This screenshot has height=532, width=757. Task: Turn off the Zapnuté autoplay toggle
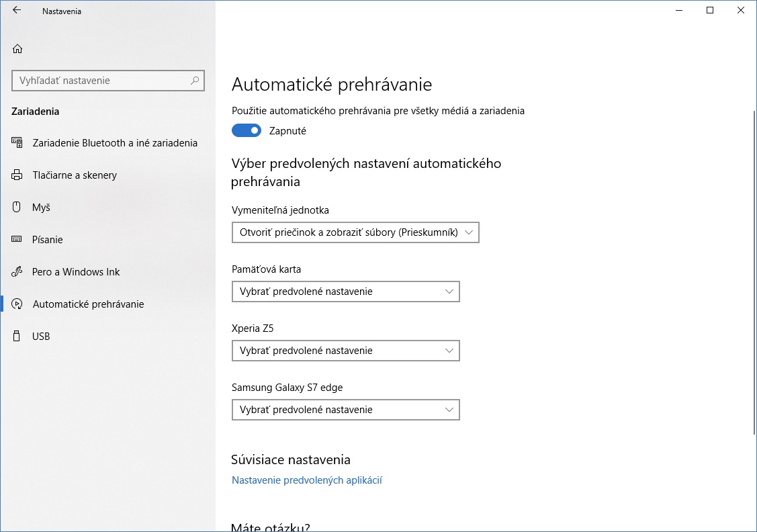pyautogui.click(x=247, y=130)
